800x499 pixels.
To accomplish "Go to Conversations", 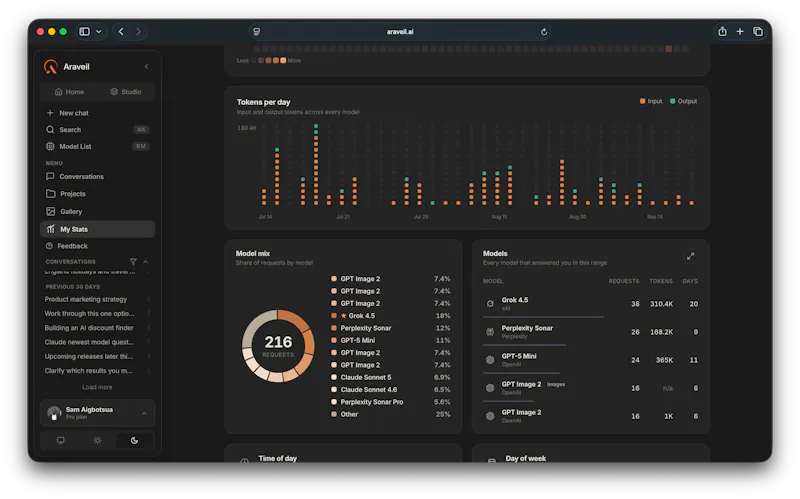I will point(97,177).
